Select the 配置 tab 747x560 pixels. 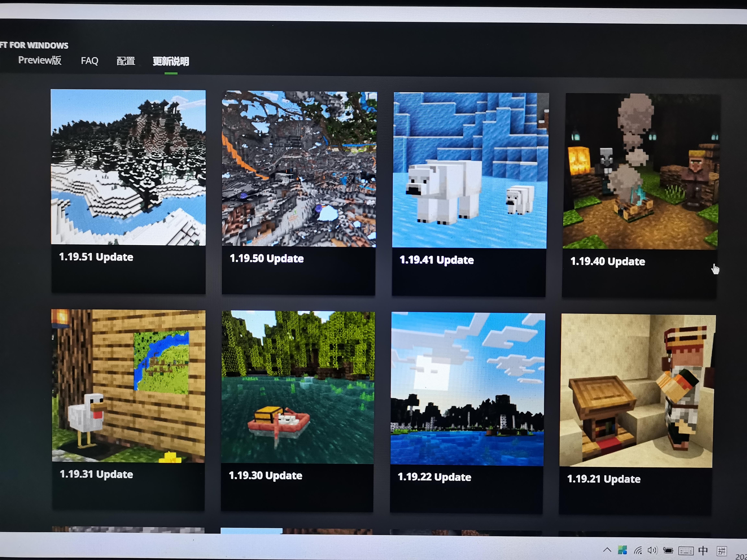click(x=126, y=61)
